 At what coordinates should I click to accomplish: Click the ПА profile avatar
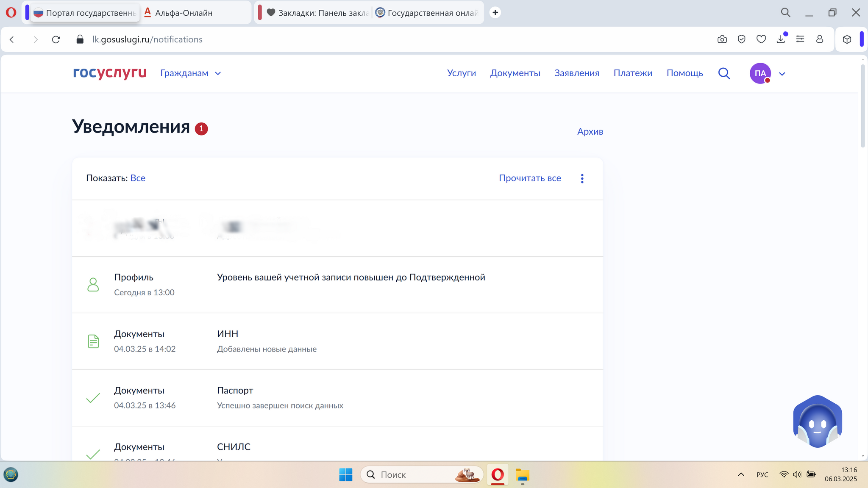pos(760,73)
